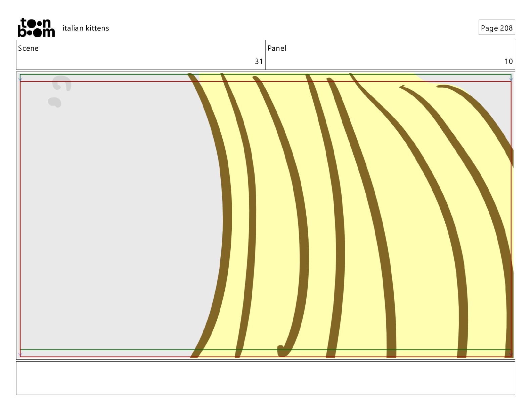Select the 'italian kittens' project title
Screen dimensions: 532x411
pos(86,28)
